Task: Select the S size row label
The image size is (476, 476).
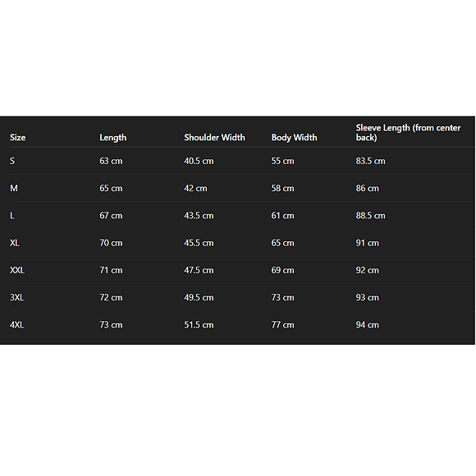Action: point(12,161)
